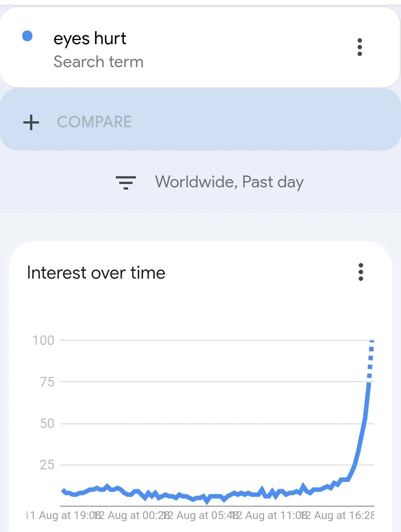
Task: Click the 75 value axis label
Action: click(47, 382)
